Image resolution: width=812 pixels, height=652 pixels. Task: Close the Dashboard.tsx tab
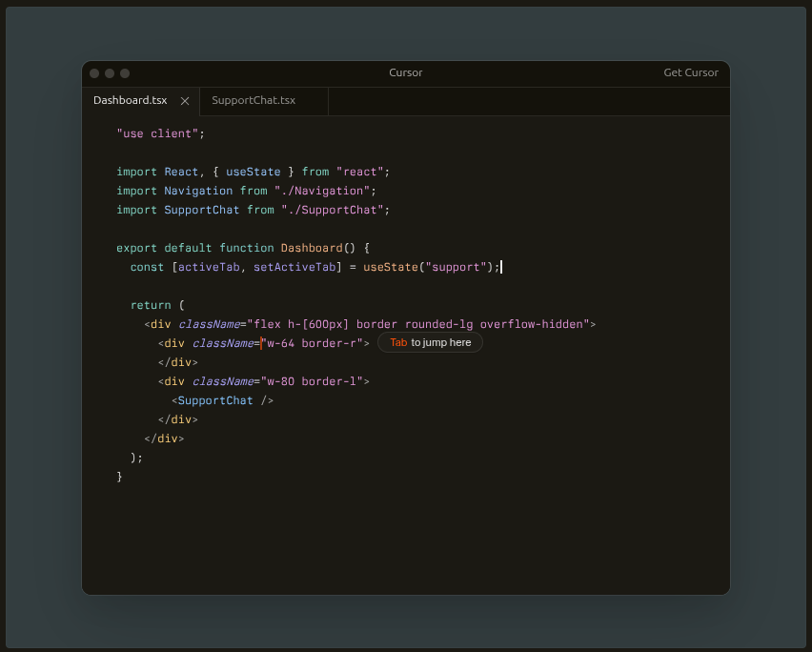[185, 101]
